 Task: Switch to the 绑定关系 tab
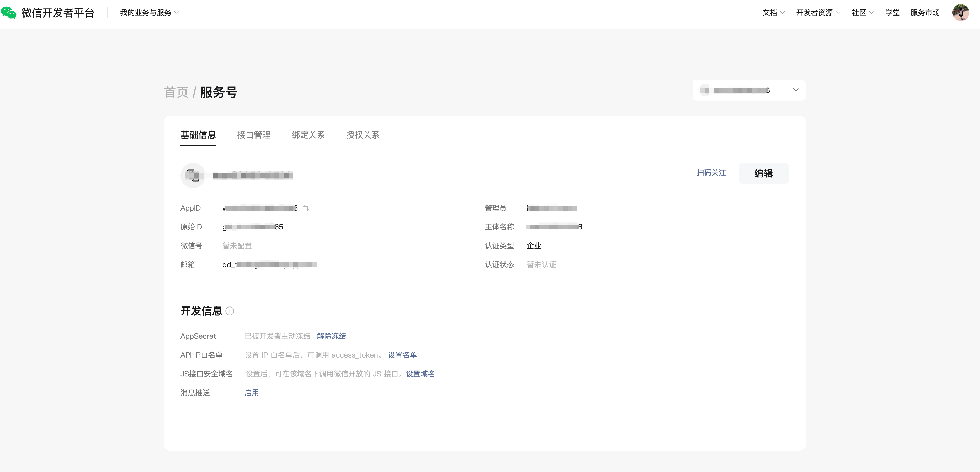coord(308,135)
